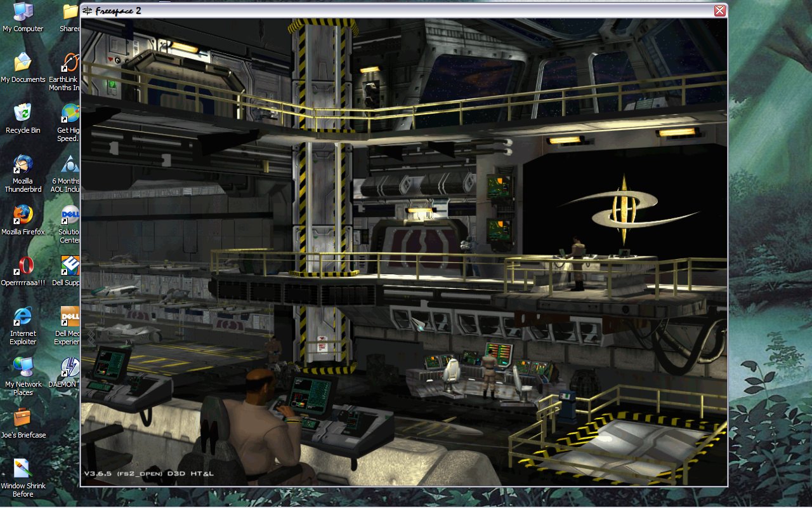The image size is (812, 508).
Task: Click the EarthLink desktop shortcut
Action: pos(65,72)
